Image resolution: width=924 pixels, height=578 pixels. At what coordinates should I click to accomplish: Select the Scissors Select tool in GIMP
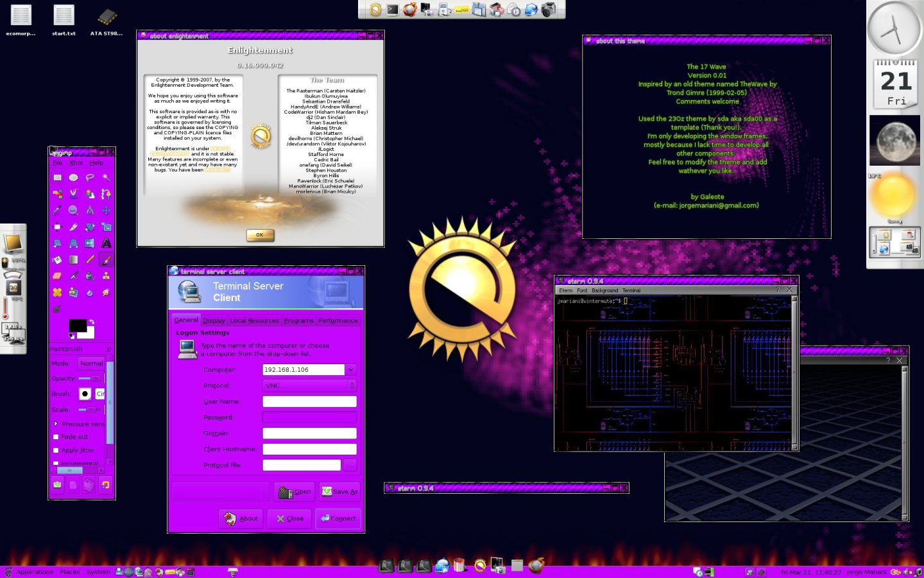pos(73,193)
